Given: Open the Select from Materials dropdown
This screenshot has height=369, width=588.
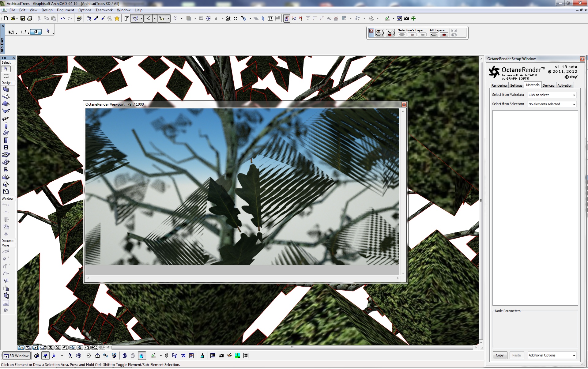Looking at the screenshot, I should pos(552,95).
